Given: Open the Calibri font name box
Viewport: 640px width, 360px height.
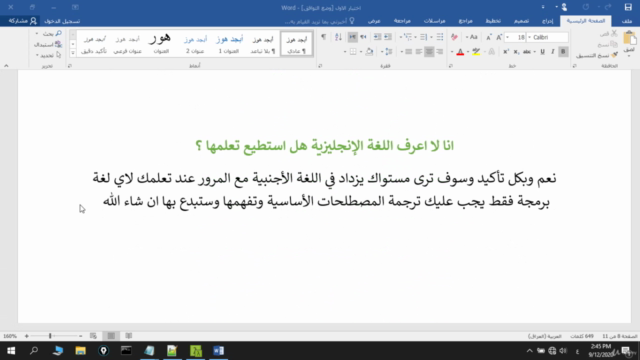Looking at the screenshot, I should (x=547, y=37).
